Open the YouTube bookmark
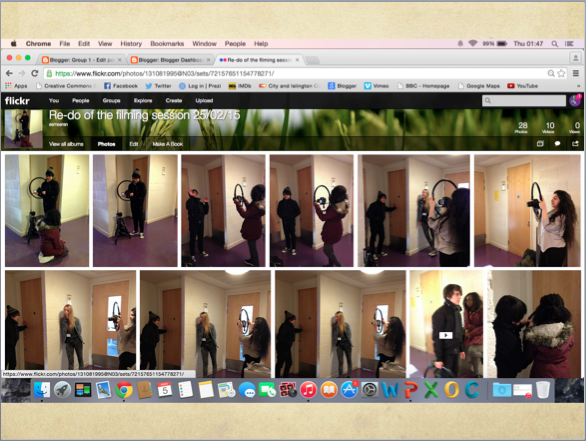The width and height of the screenshot is (586, 441). click(x=522, y=86)
